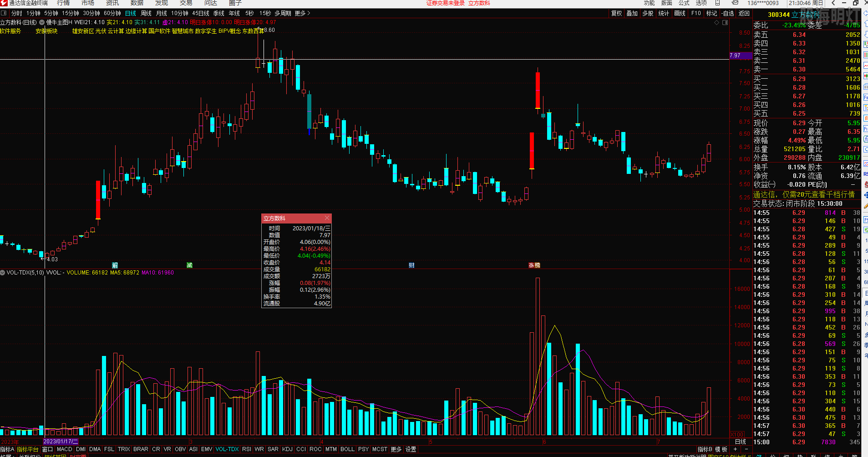Click the 雄安新区 concept tag
868x457 pixels.
pyautogui.click(x=83, y=31)
